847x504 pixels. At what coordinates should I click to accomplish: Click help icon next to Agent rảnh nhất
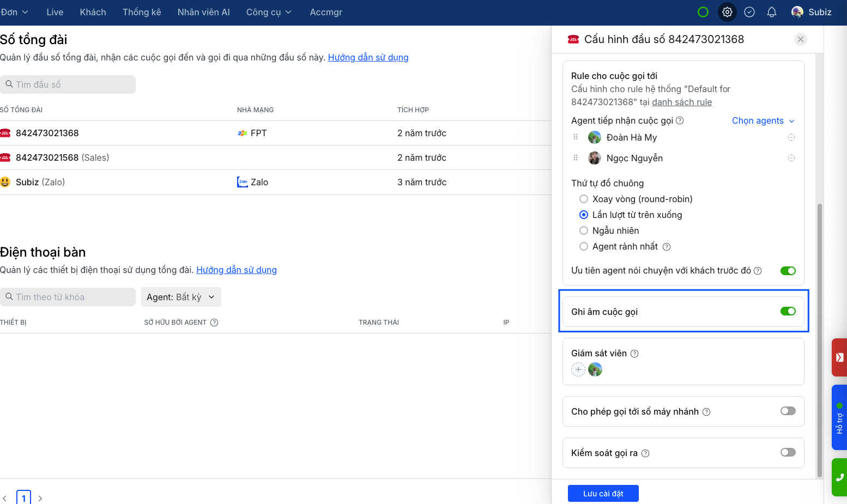pos(667,247)
